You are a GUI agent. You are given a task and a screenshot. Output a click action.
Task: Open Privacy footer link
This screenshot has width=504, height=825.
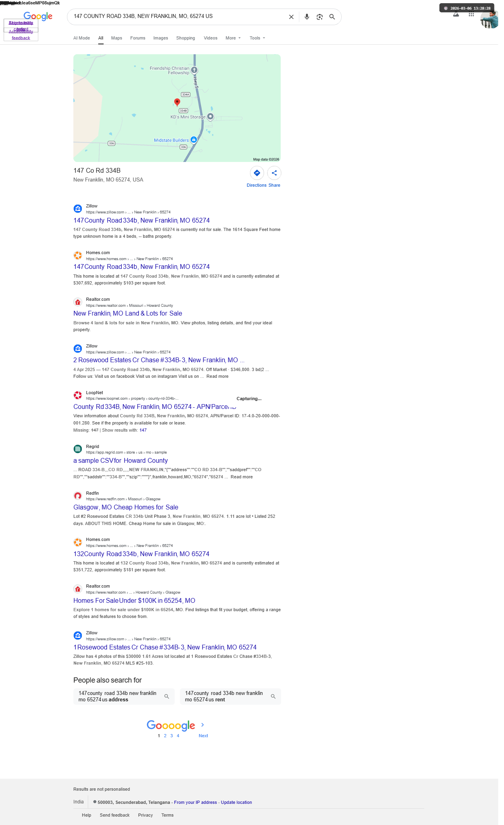tap(146, 815)
